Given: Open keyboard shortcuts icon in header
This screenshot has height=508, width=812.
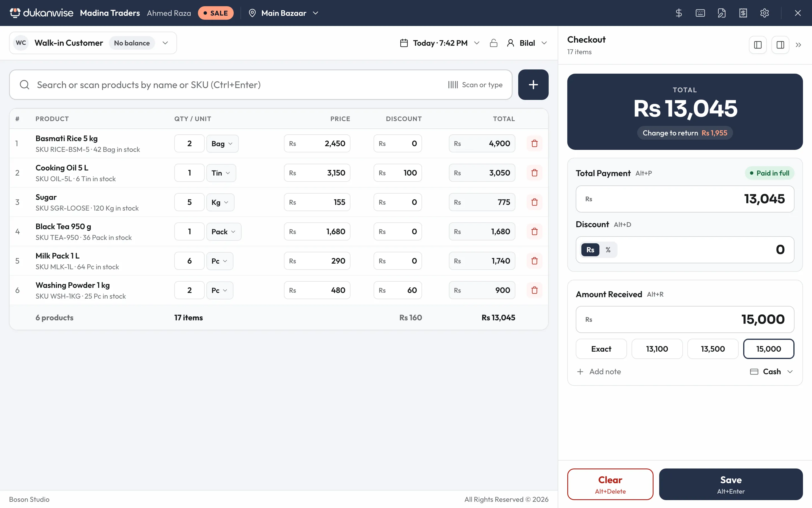Looking at the screenshot, I should pyautogui.click(x=700, y=13).
